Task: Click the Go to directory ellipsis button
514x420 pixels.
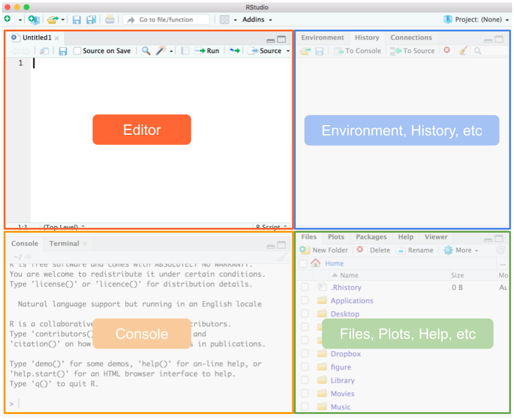Action: pyautogui.click(x=503, y=263)
